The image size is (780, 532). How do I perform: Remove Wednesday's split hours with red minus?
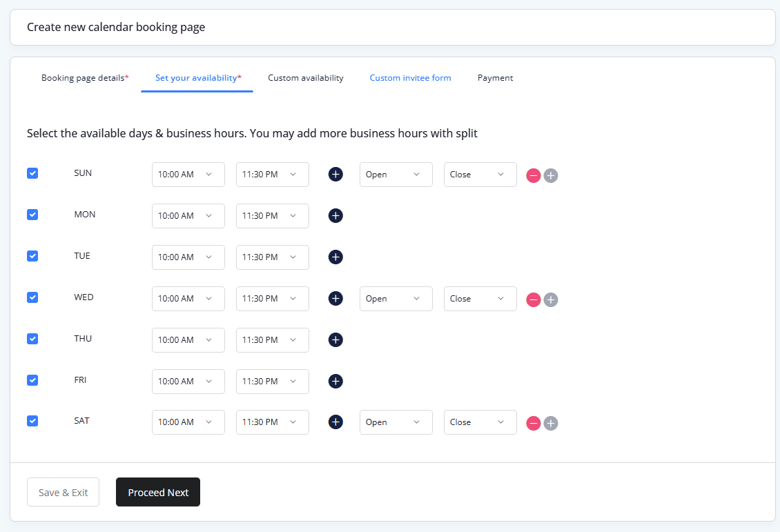tap(534, 299)
